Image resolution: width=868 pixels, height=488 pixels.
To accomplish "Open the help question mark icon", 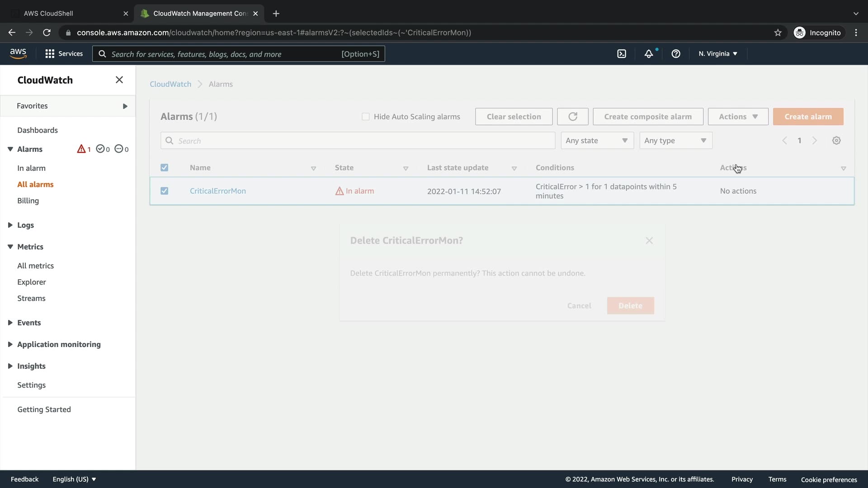I will click(x=676, y=54).
